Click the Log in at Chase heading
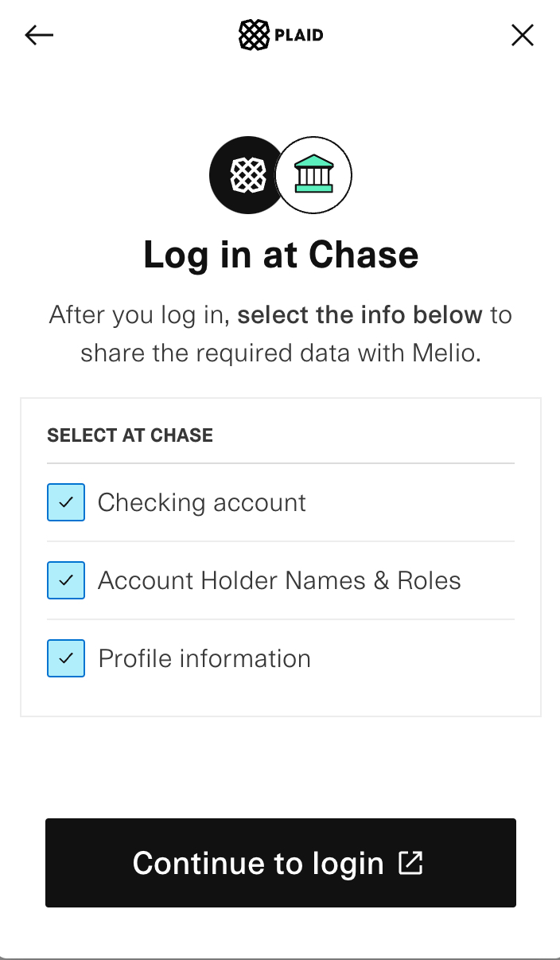The height and width of the screenshot is (960, 560). [280, 254]
